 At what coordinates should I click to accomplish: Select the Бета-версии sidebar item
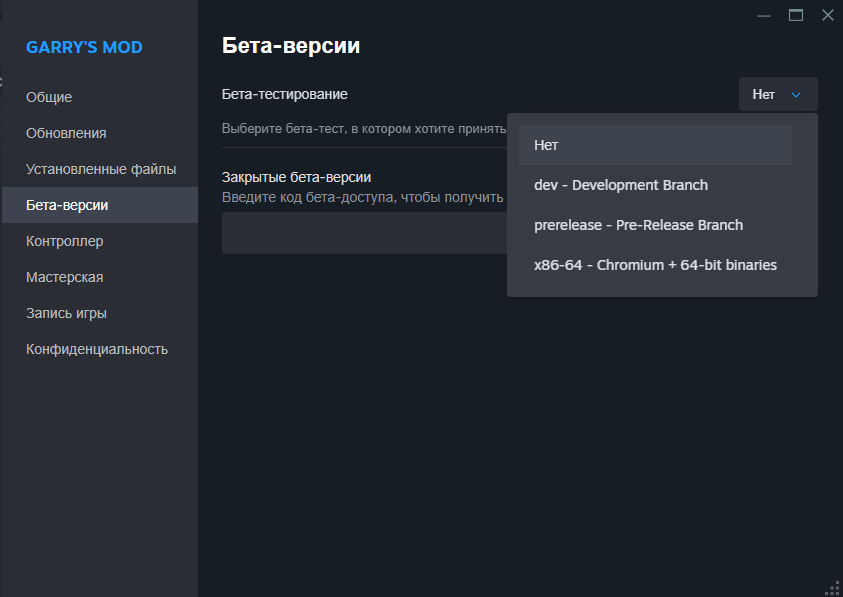[100, 205]
